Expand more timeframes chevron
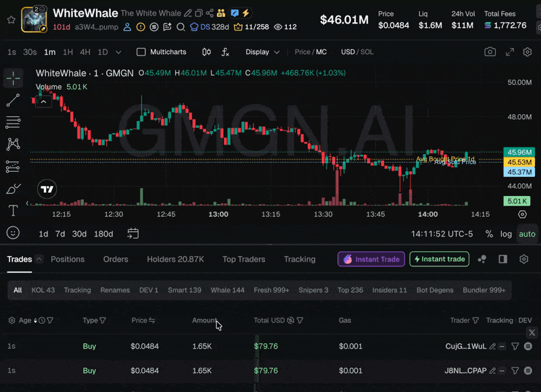 [x=118, y=53]
